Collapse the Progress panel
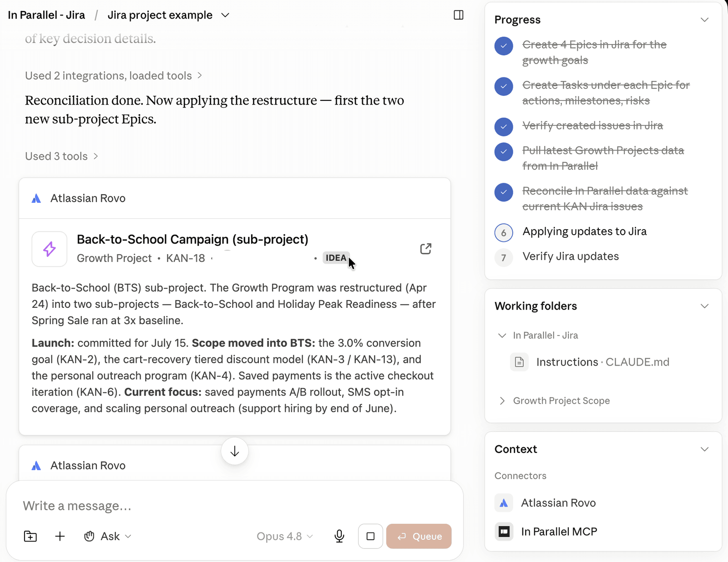This screenshot has width=728, height=562. point(705,20)
